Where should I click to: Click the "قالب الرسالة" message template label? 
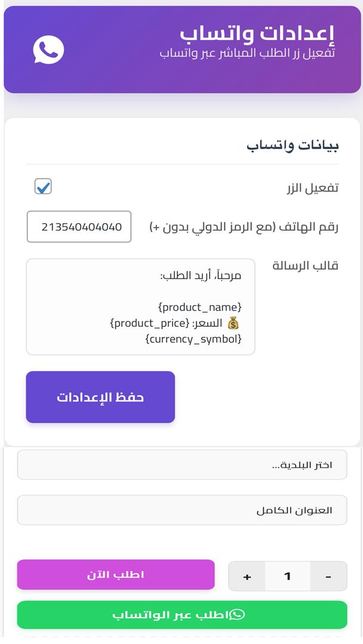click(x=305, y=266)
